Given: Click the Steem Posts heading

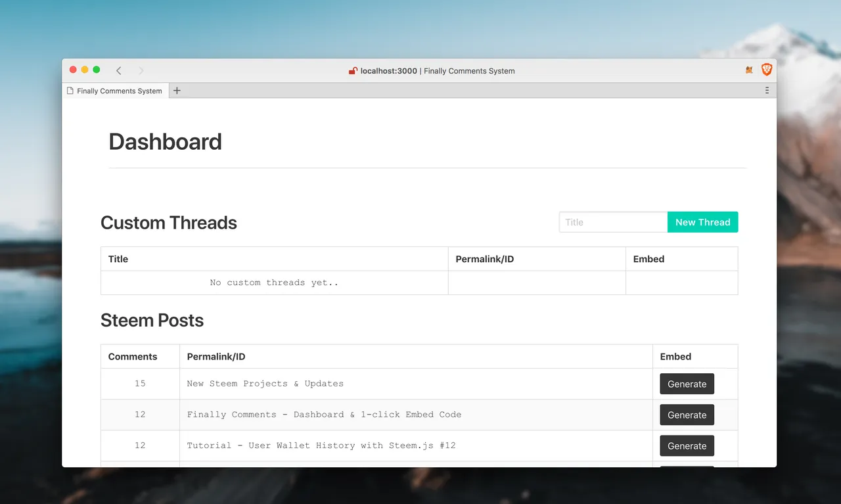Looking at the screenshot, I should (x=152, y=321).
